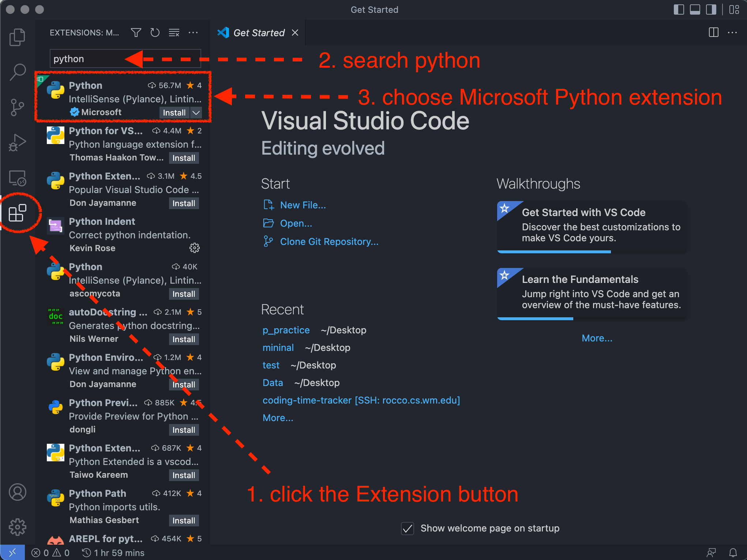
Task: Open the Explorer view in activity bar
Action: 17,37
